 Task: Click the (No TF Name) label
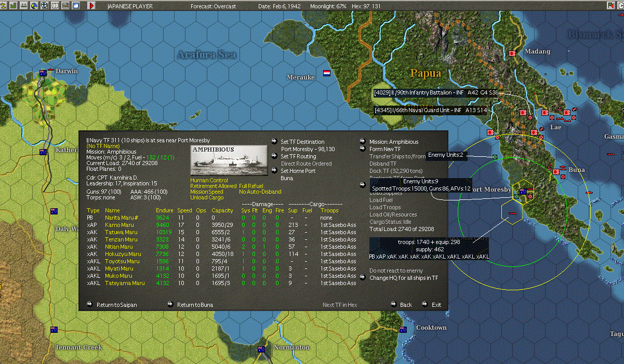(x=103, y=146)
